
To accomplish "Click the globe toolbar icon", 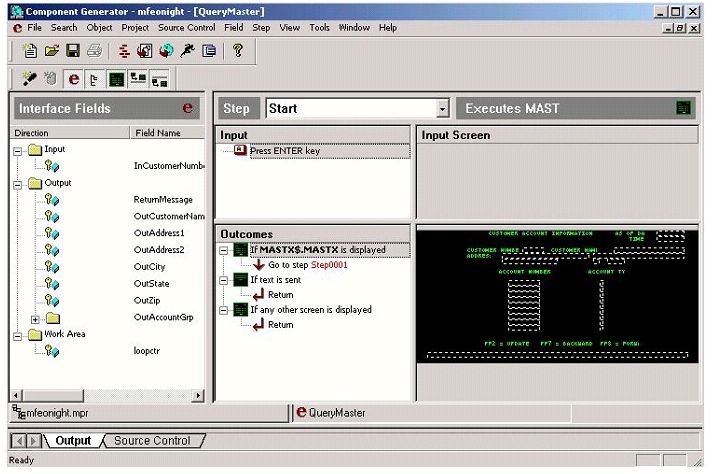I will coord(166,50).
